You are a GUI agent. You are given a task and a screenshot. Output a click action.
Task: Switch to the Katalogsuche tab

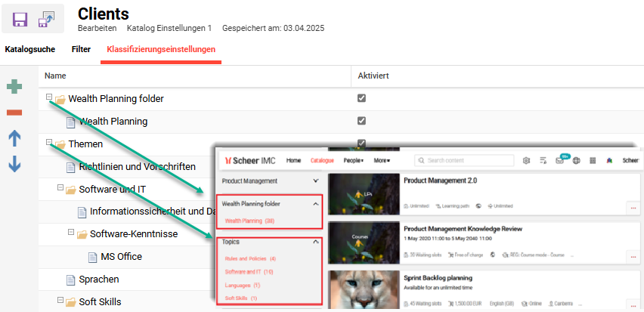pyautogui.click(x=29, y=50)
